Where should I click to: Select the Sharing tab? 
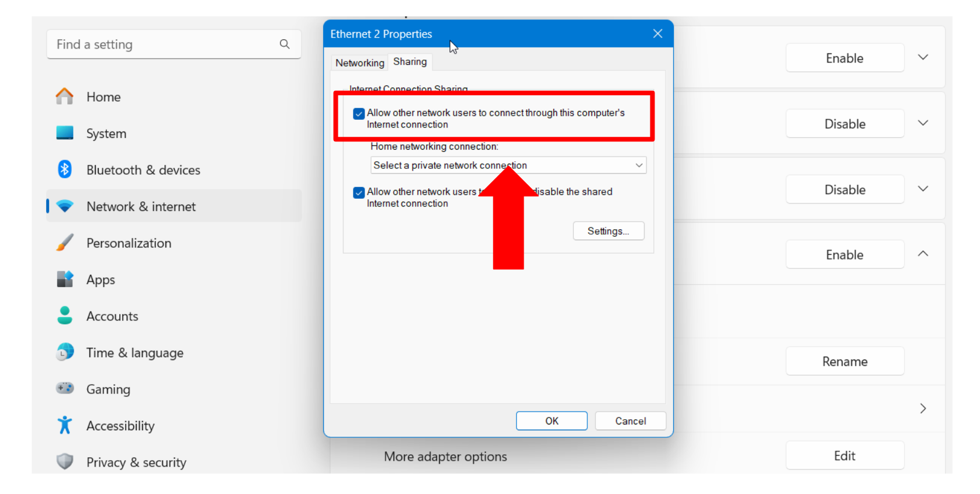pyautogui.click(x=410, y=62)
